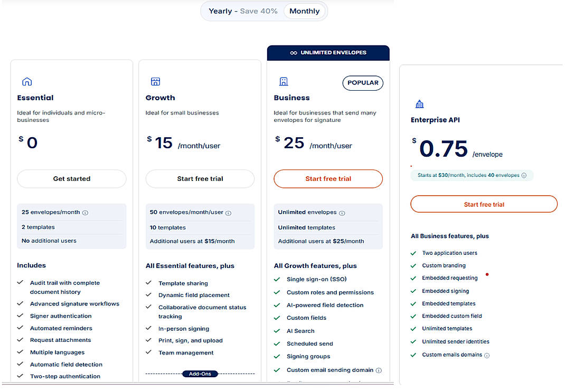The width and height of the screenshot is (565, 392).
Task: Select the Monthly billing option
Action: click(x=304, y=11)
